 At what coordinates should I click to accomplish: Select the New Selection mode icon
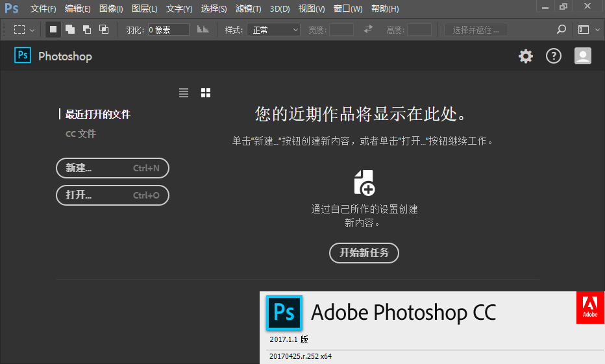(53, 30)
